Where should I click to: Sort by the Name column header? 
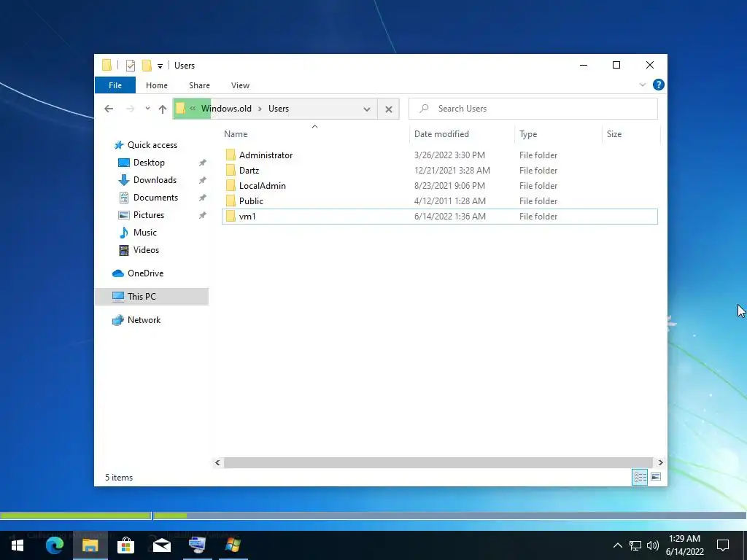tap(236, 134)
